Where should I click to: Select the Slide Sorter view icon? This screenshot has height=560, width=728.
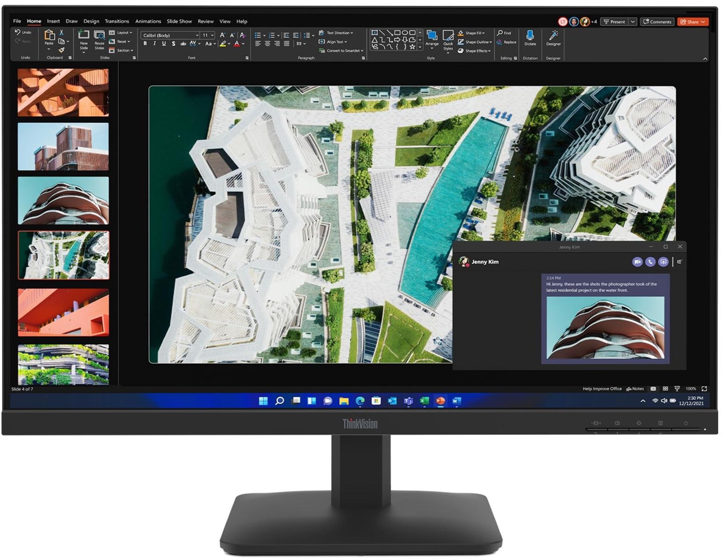(665, 389)
